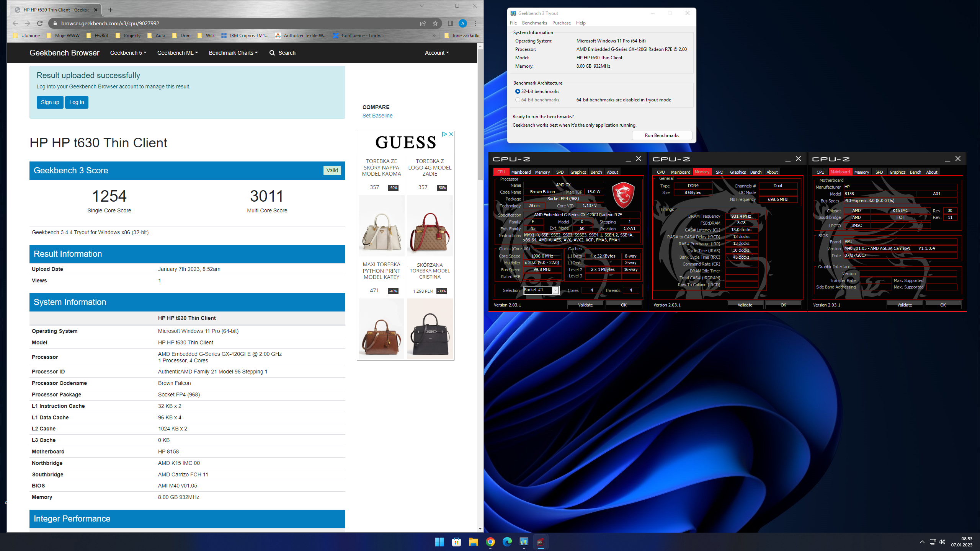Viewport: 980px width, 551px height.
Task: Switch to CPU-Z in the taskbar
Action: [x=541, y=542]
